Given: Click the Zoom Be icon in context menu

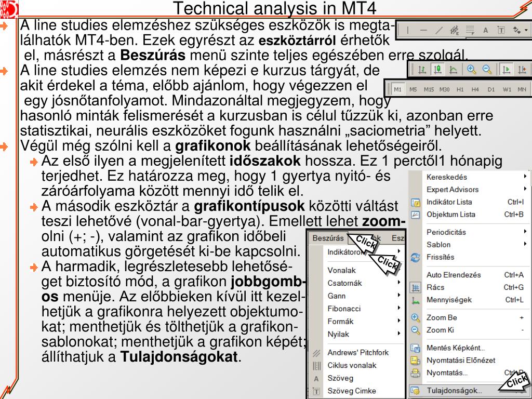Looking at the screenshot, I should (415, 318).
